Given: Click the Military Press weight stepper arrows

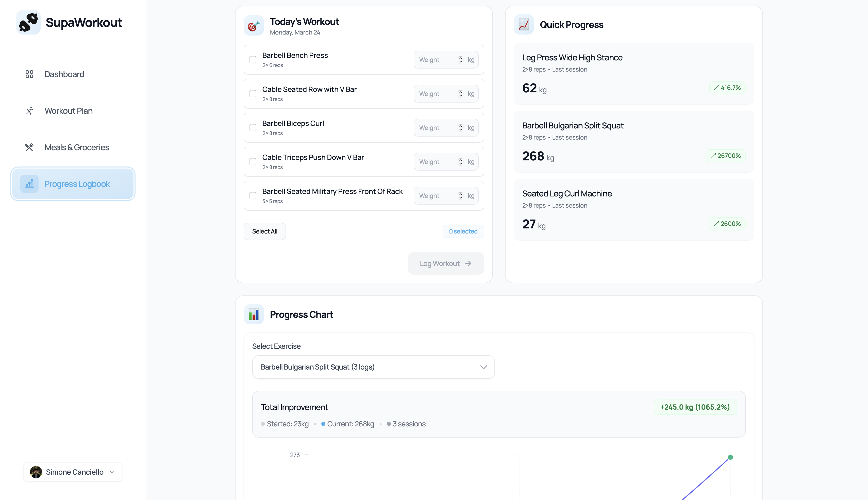Looking at the screenshot, I should 460,196.
